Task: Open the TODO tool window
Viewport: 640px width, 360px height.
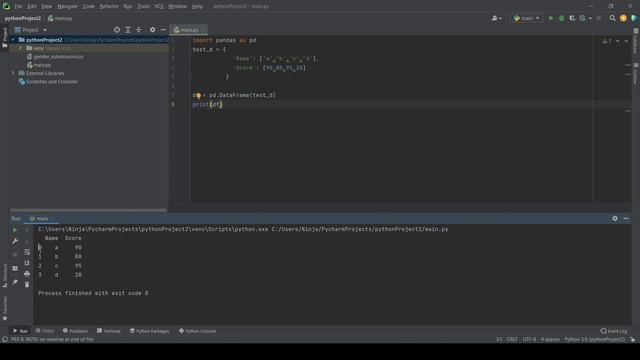Action: point(45,331)
